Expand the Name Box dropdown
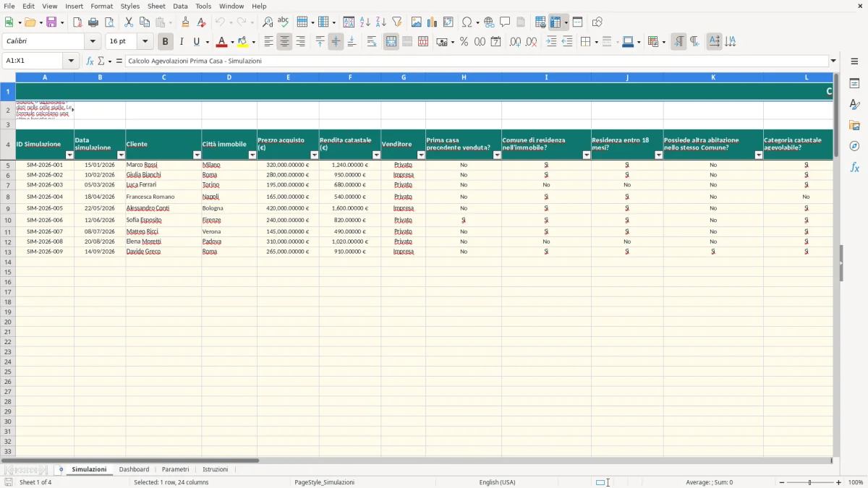 pos(71,61)
